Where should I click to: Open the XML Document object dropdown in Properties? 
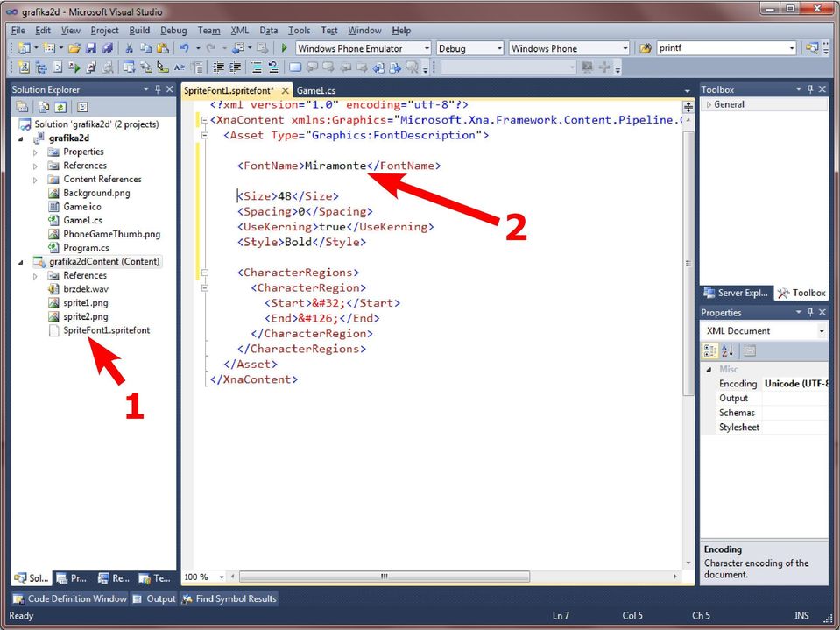point(822,331)
